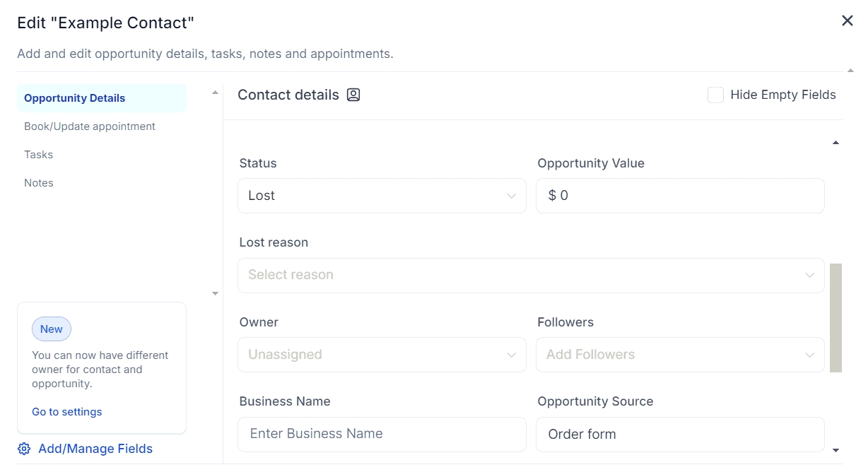Open the Tasks section
Screen dimensions: 868x472
(x=39, y=155)
